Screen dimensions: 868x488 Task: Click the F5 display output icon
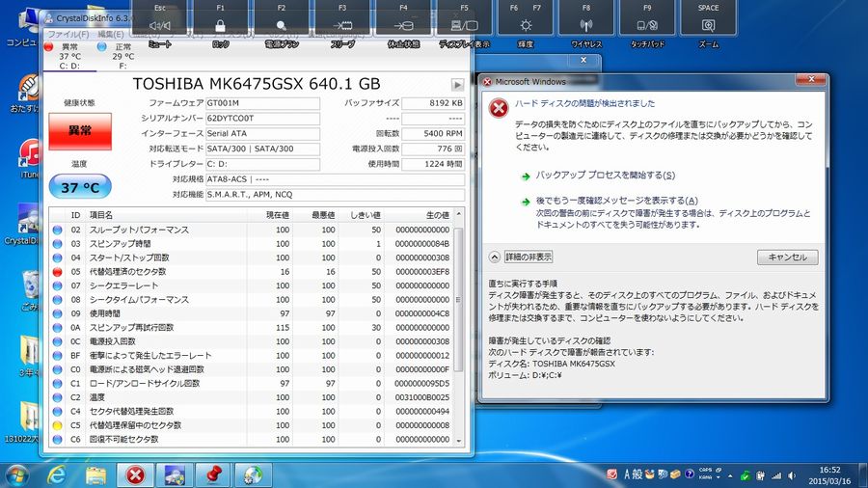tap(464, 25)
